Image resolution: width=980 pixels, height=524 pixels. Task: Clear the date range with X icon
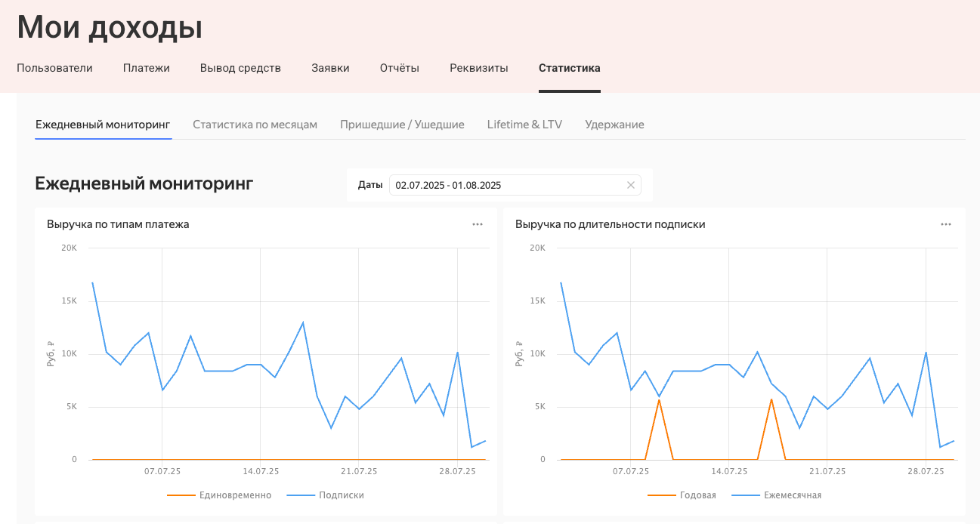(x=630, y=185)
